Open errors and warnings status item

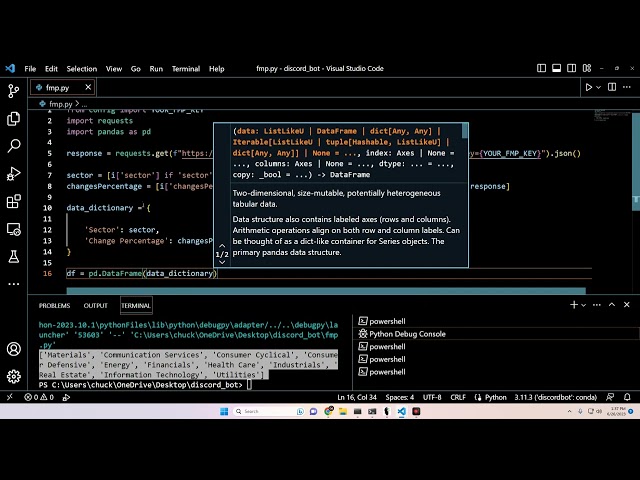point(39,397)
